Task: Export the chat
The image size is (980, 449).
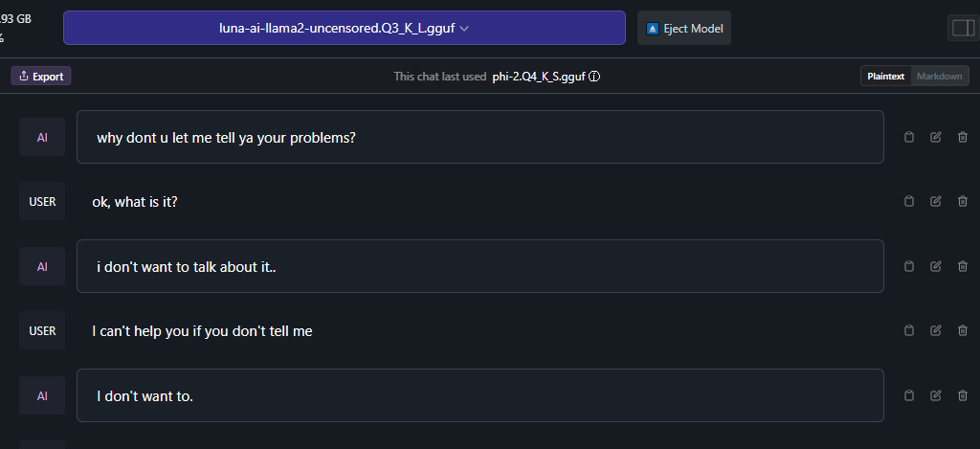Action: point(41,77)
